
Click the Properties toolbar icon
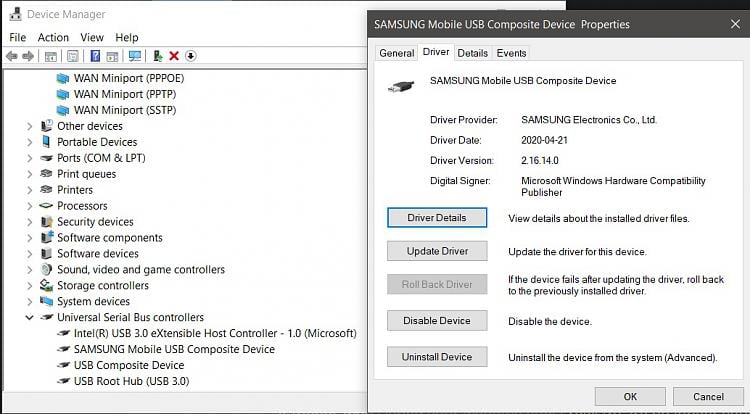click(73, 56)
